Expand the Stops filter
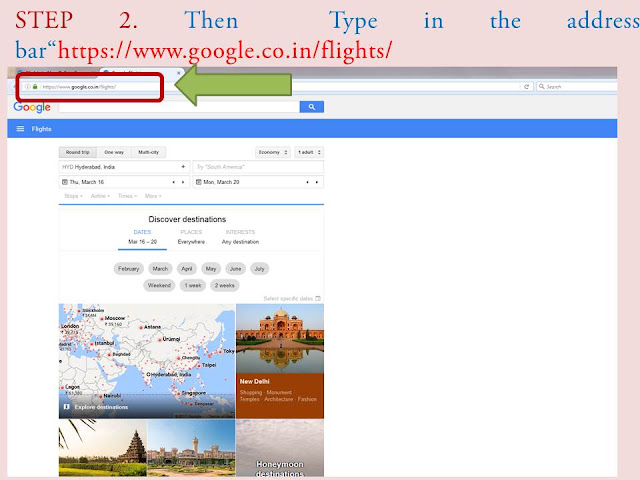This screenshot has width=640, height=480. (x=73, y=196)
